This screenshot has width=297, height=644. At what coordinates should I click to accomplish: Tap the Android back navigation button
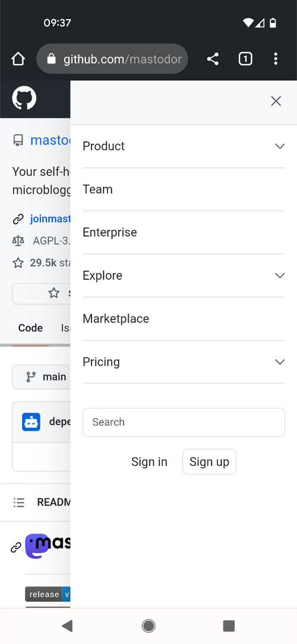coord(67,626)
